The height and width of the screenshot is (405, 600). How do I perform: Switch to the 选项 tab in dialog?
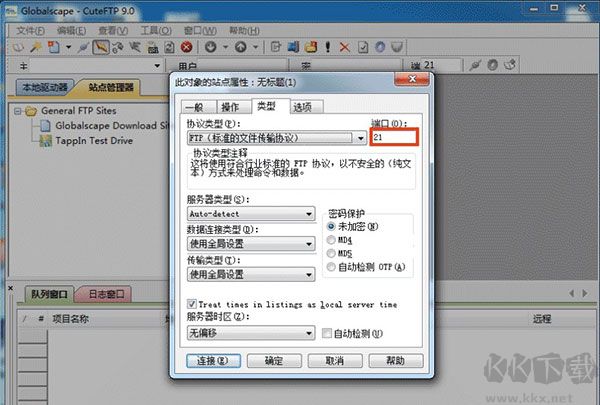pos(307,107)
